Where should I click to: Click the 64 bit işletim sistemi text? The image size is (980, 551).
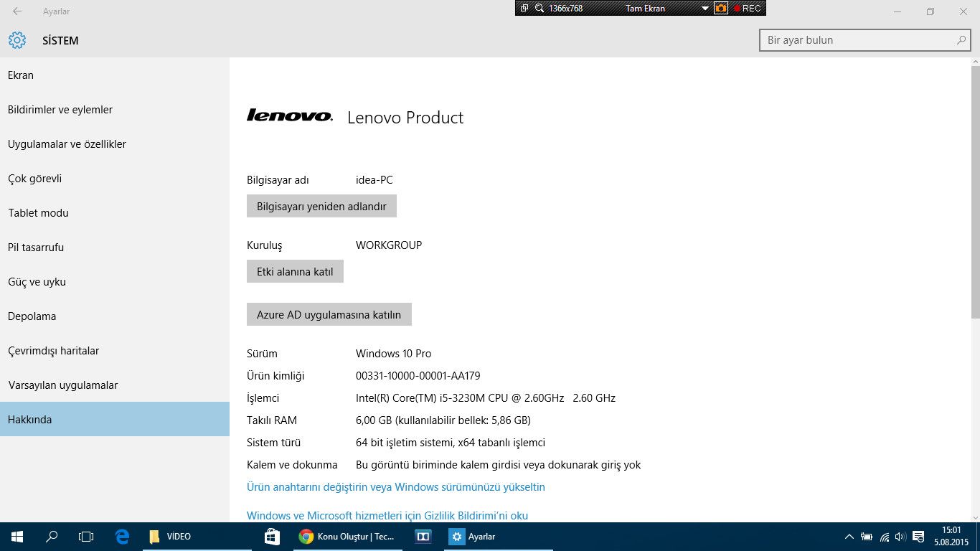pos(451,443)
